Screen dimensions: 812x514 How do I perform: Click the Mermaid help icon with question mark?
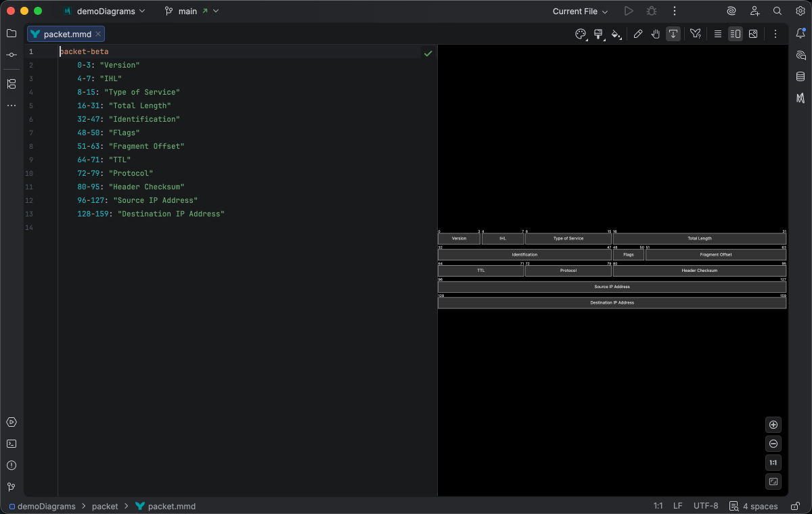[696, 34]
